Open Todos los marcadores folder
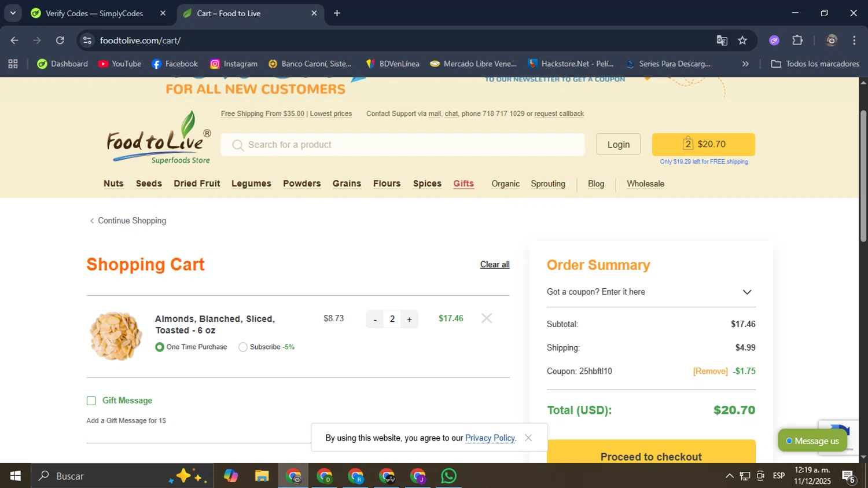Screen dimensions: 868x488 pos(815,64)
